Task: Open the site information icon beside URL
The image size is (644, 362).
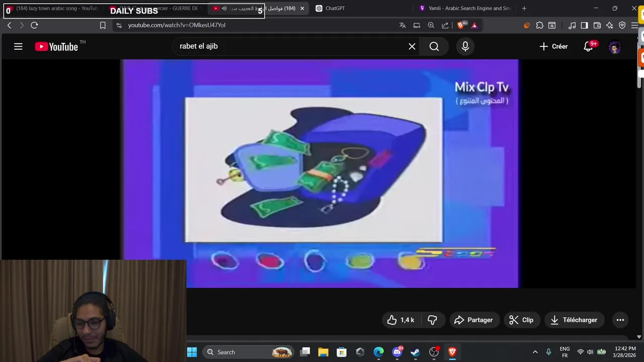Action: [119, 25]
